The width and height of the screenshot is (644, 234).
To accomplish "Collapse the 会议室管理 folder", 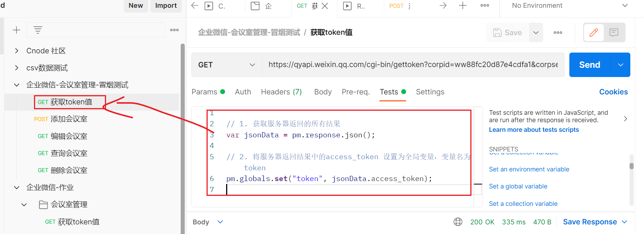I will pyautogui.click(x=24, y=204).
